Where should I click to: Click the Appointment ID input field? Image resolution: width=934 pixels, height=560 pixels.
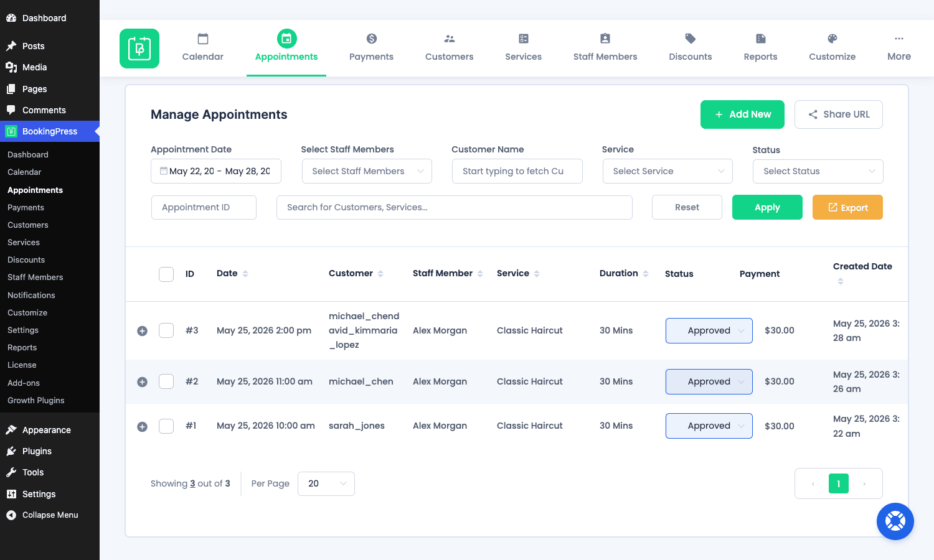coord(204,207)
